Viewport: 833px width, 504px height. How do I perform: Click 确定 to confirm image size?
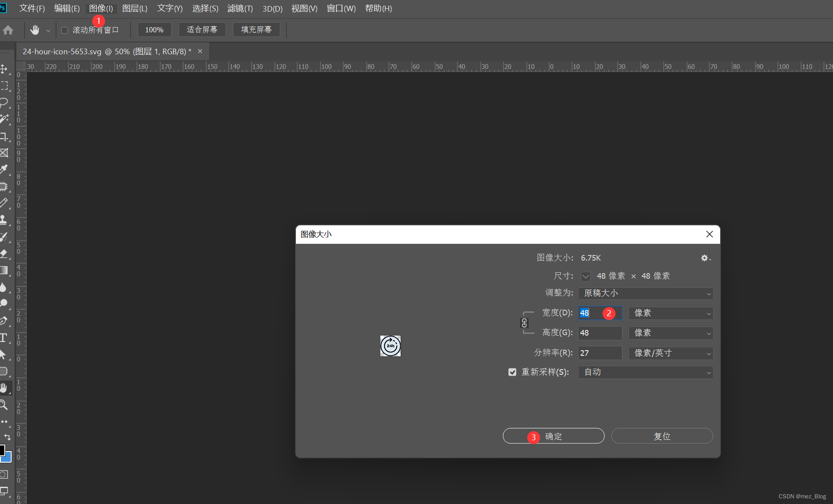pyautogui.click(x=553, y=436)
